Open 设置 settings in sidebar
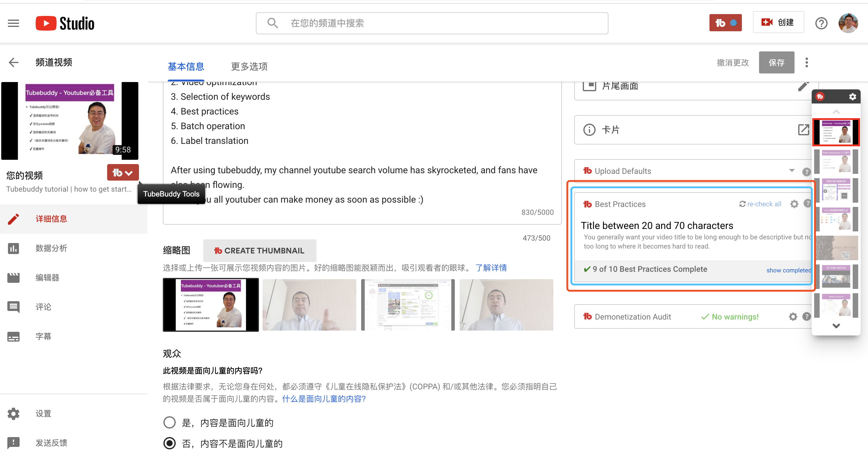 (74, 413)
